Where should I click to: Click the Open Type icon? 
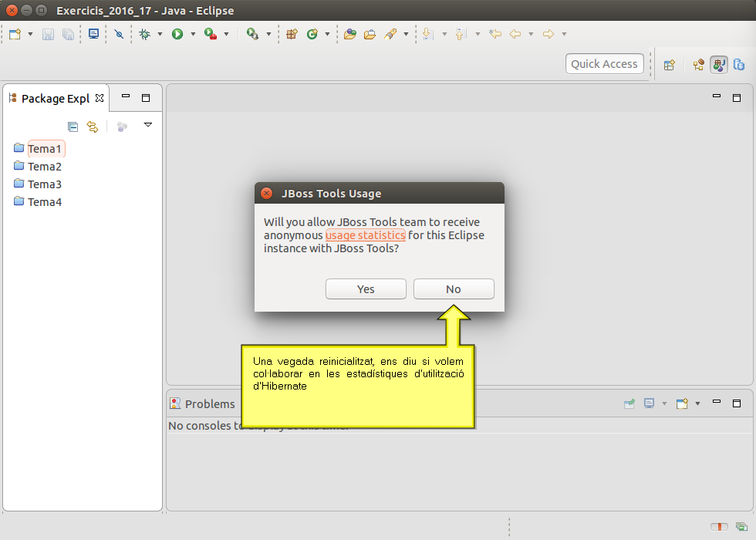[350, 34]
